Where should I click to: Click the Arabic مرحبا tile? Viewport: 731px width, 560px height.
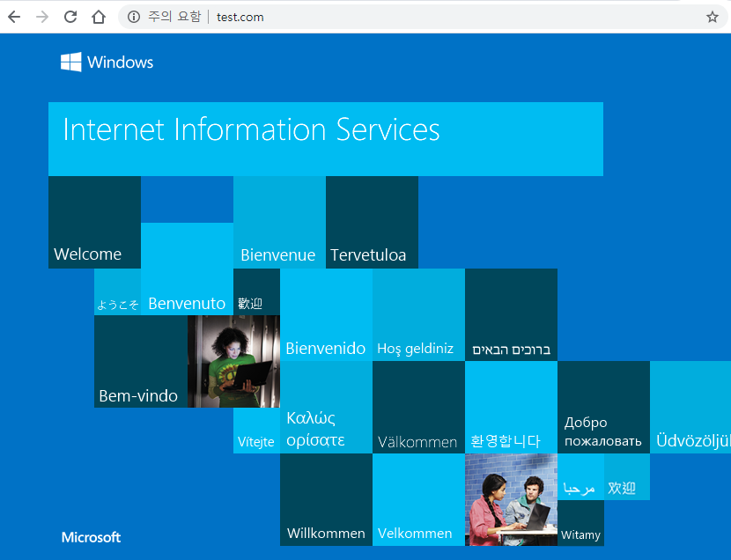click(x=580, y=476)
